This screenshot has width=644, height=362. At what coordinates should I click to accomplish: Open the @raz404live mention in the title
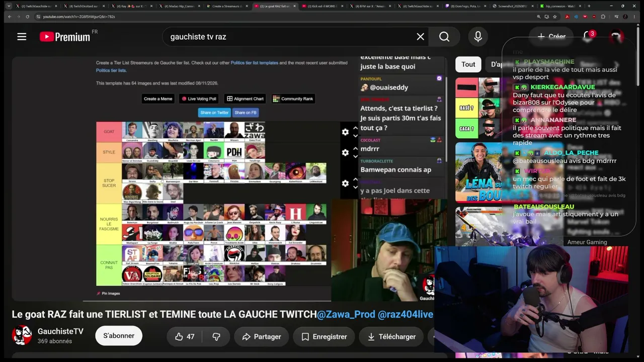(406, 315)
